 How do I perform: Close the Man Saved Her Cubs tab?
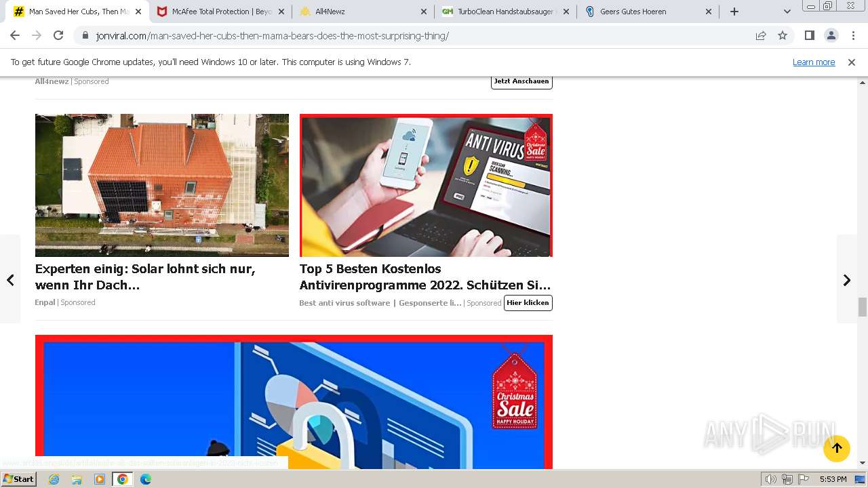pos(138,12)
